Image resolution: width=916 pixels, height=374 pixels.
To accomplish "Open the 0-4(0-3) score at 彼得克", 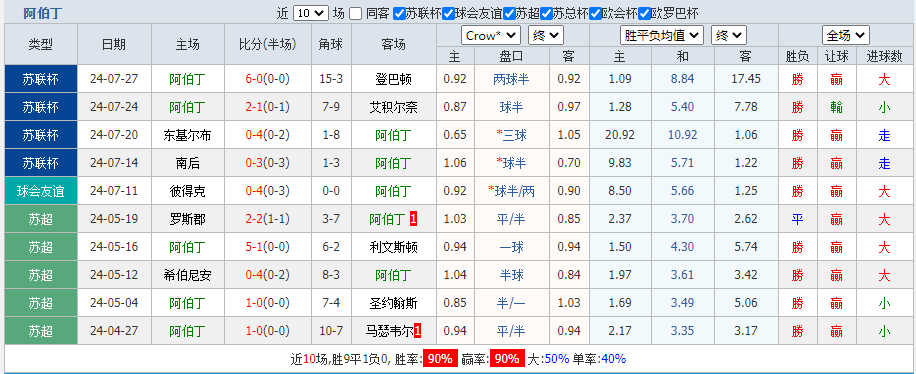I will pyautogui.click(x=268, y=191).
